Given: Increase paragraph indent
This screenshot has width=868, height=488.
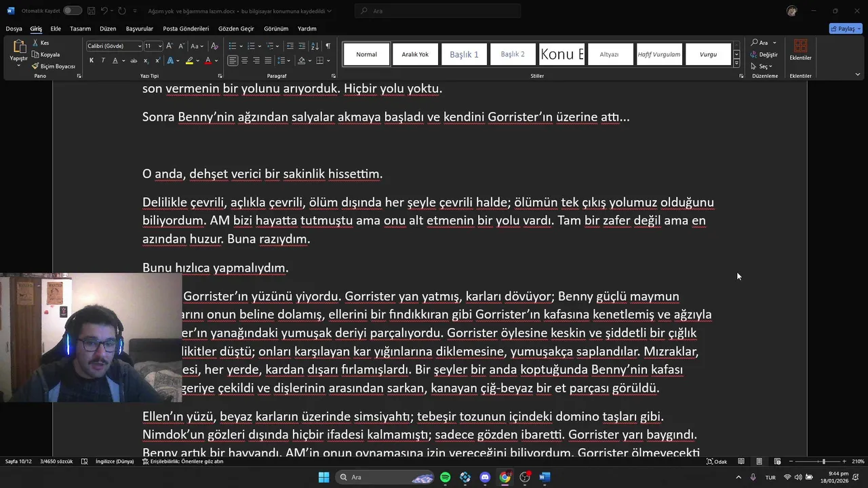Looking at the screenshot, I should pos(302,46).
